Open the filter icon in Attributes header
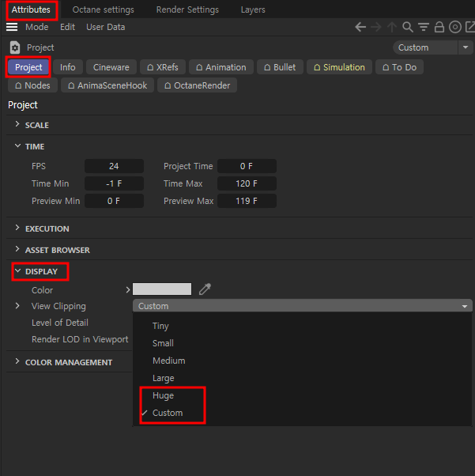The image size is (475, 476). click(x=424, y=27)
